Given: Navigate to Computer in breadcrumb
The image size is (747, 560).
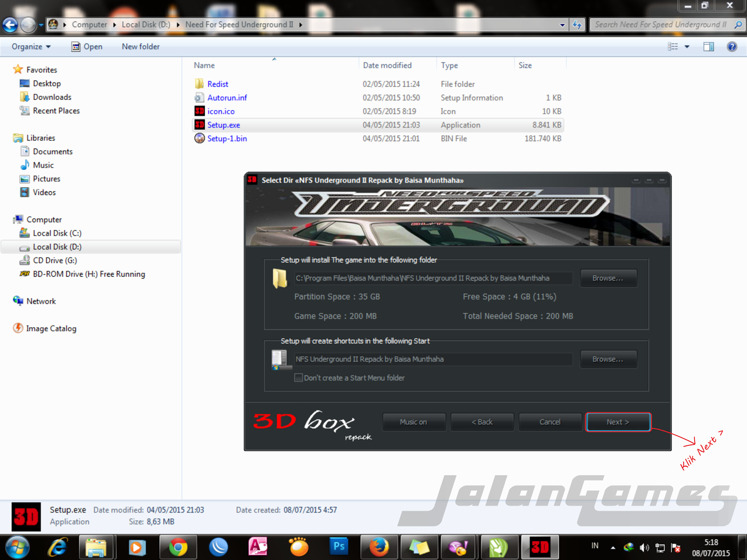Looking at the screenshot, I should coord(89,25).
